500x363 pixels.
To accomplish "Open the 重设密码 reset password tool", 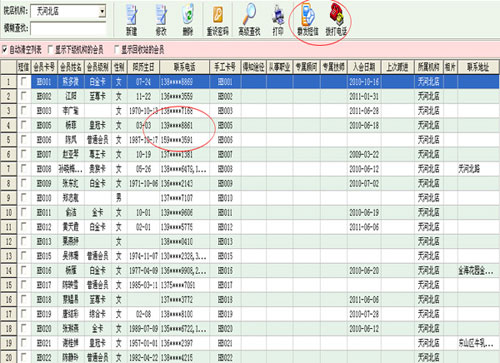I will [x=218, y=19].
